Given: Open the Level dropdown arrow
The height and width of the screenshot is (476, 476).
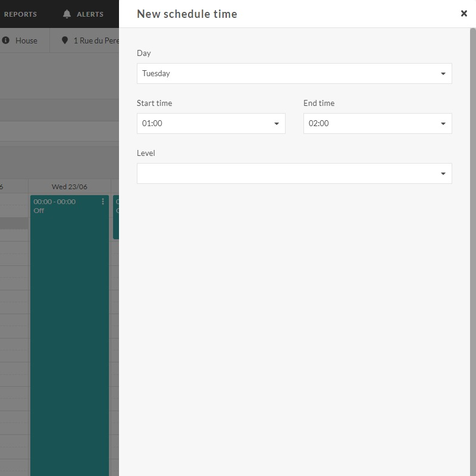Looking at the screenshot, I should tap(443, 173).
